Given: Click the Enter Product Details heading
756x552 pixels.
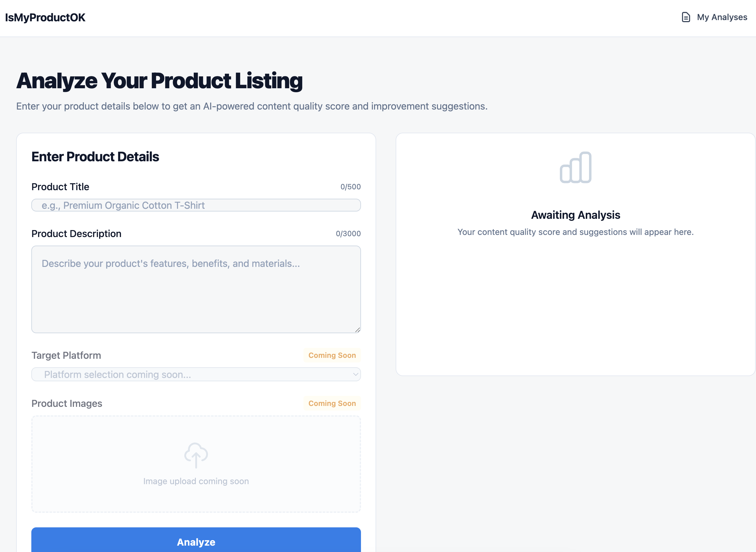Looking at the screenshot, I should (95, 156).
